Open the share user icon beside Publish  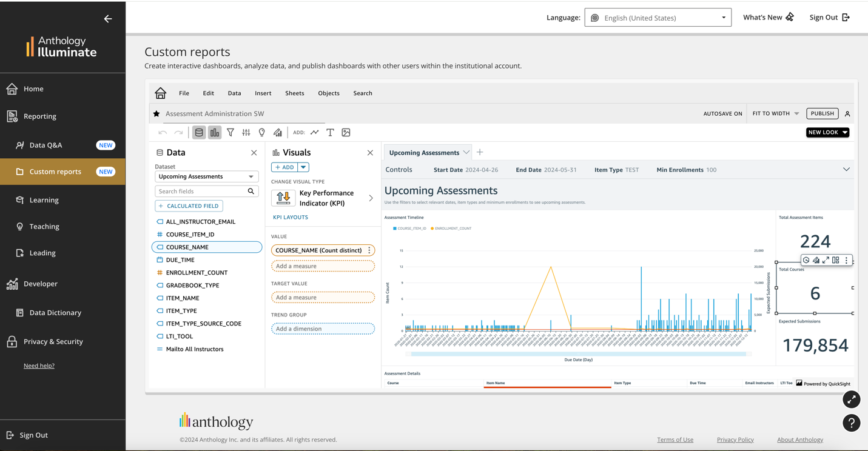pos(847,114)
